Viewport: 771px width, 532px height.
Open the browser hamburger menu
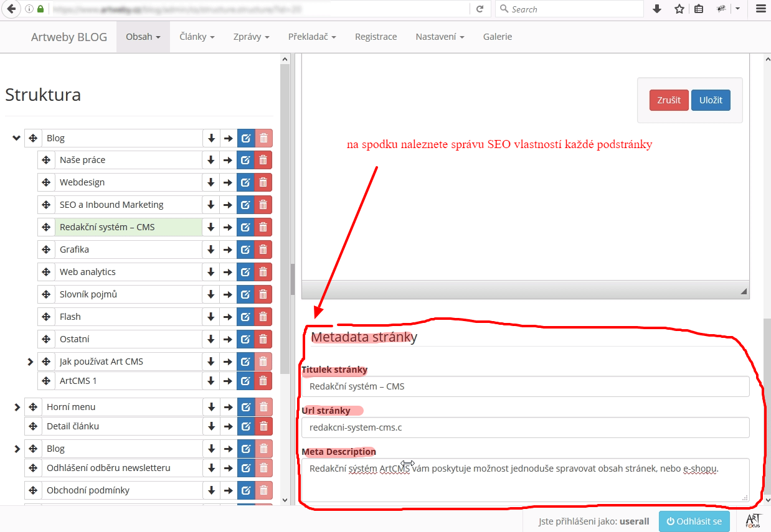[760, 9]
